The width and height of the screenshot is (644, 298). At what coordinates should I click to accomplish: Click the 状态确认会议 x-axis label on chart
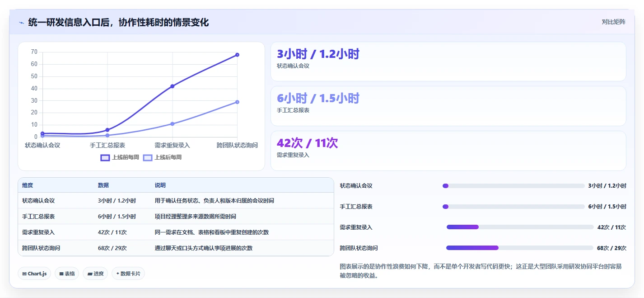click(x=42, y=145)
